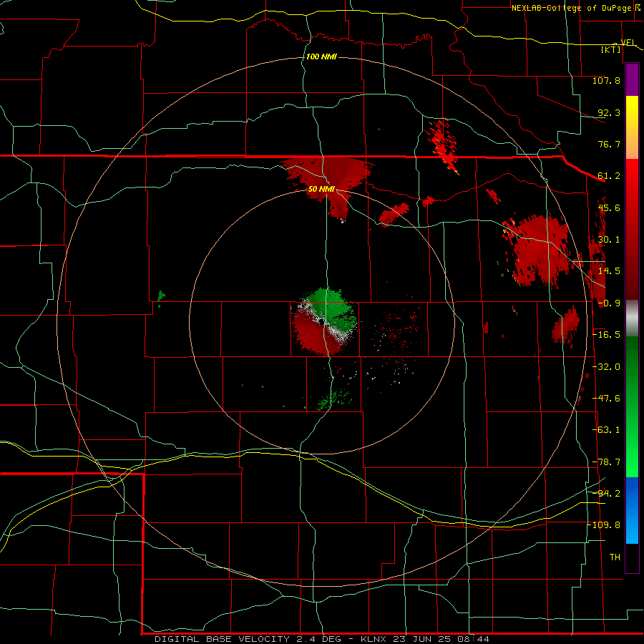Image resolution: width=644 pixels, height=644 pixels.
Task: Select the 45.6 legend value
Action: click(609, 208)
